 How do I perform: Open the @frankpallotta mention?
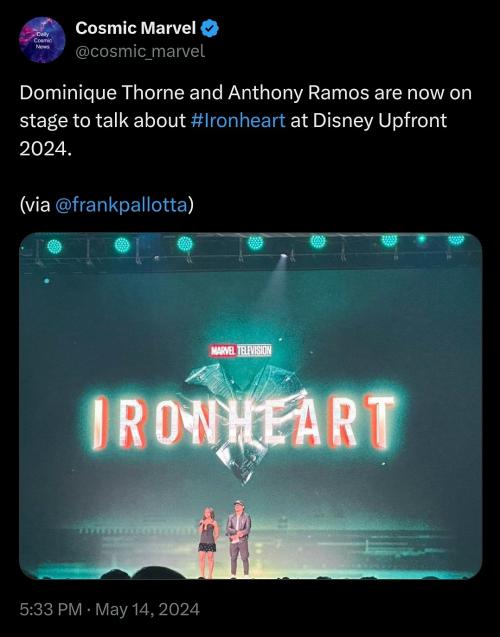click(x=121, y=204)
